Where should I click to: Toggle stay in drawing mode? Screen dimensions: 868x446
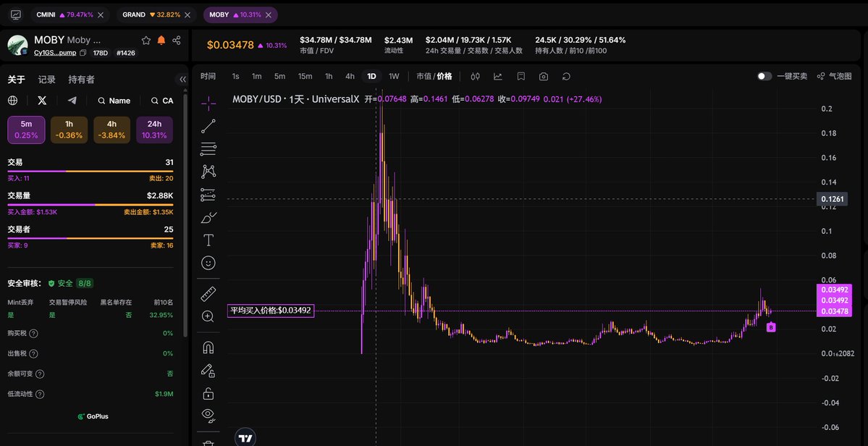pos(208,370)
